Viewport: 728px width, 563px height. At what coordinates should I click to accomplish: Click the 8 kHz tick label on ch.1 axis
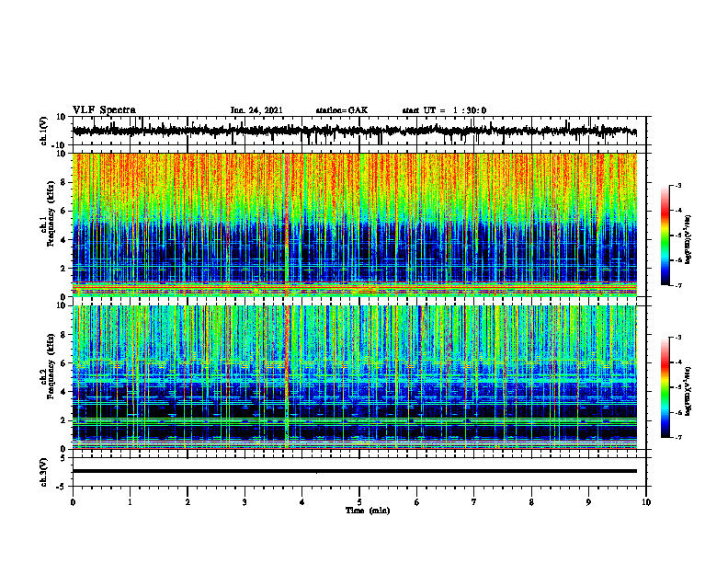pos(63,182)
